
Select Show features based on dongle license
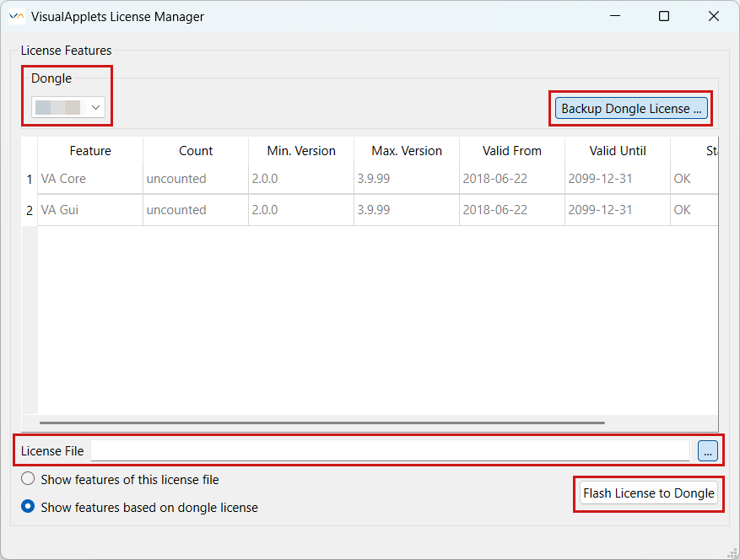[139, 507]
